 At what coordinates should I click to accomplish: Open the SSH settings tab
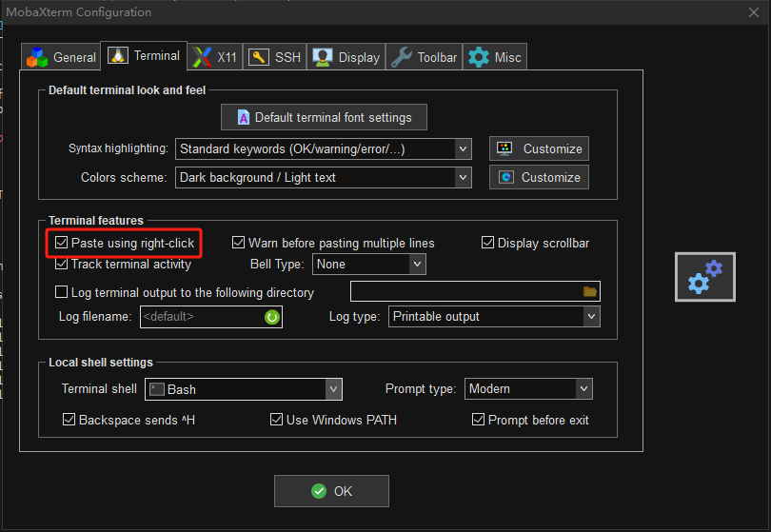275,57
